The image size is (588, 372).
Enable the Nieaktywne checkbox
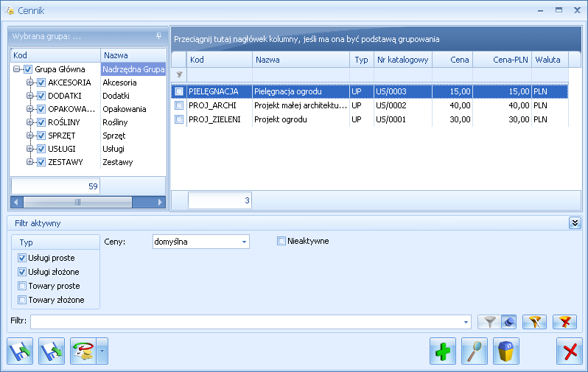tap(281, 241)
